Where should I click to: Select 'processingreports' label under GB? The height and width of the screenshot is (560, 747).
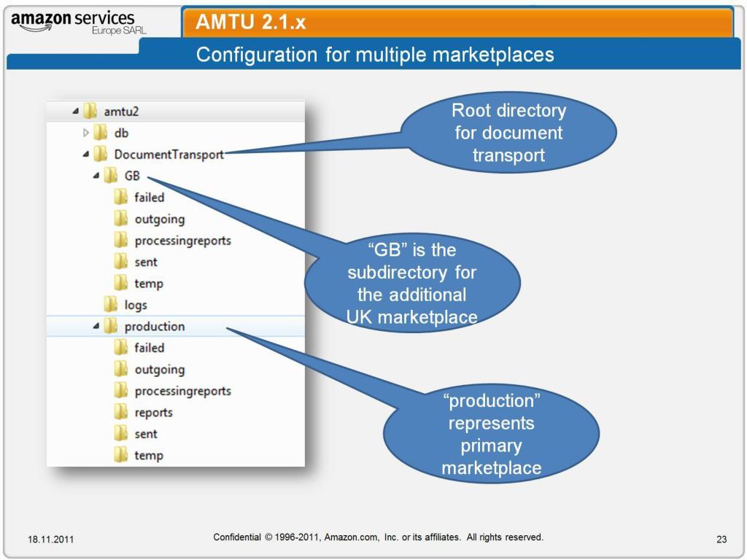coord(183,241)
